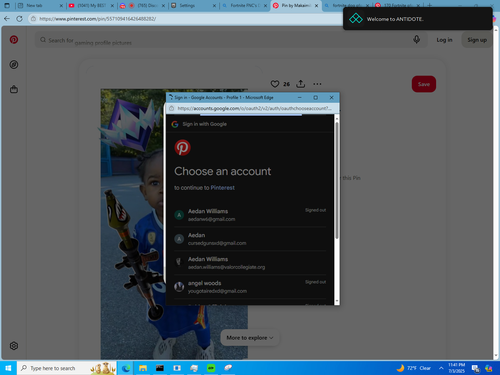Like the pin with the heart icon
The width and height of the screenshot is (500, 375).
[275, 84]
